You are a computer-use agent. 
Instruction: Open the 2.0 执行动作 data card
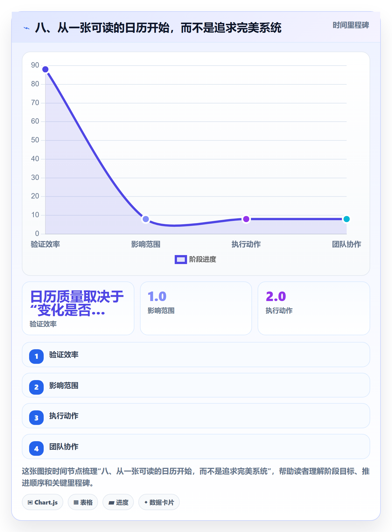[314, 308]
